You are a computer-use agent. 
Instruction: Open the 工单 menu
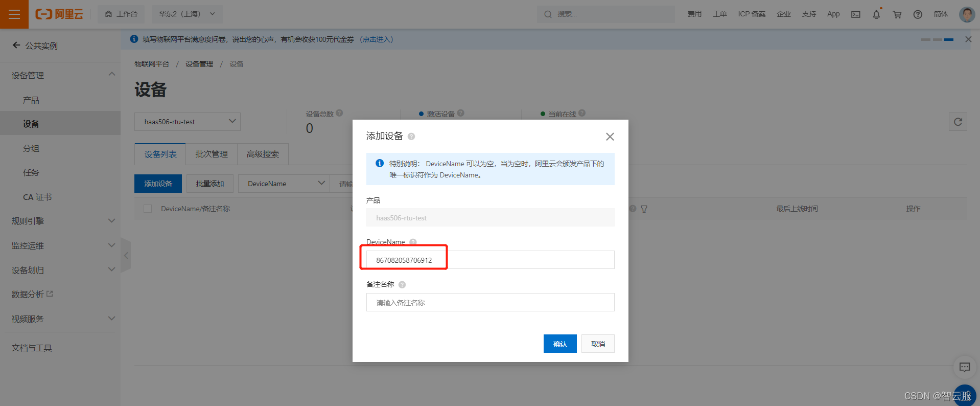(720, 14)
